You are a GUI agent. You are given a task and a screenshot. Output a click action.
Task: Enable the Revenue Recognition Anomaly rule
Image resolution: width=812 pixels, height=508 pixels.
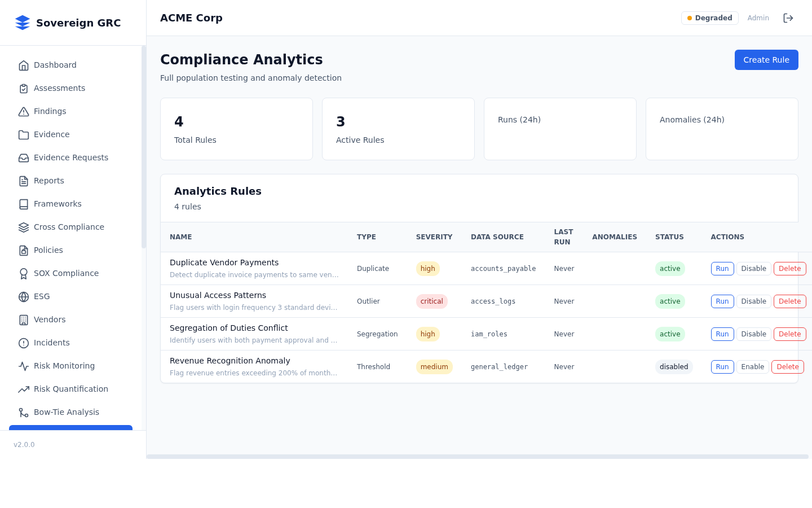753,366
